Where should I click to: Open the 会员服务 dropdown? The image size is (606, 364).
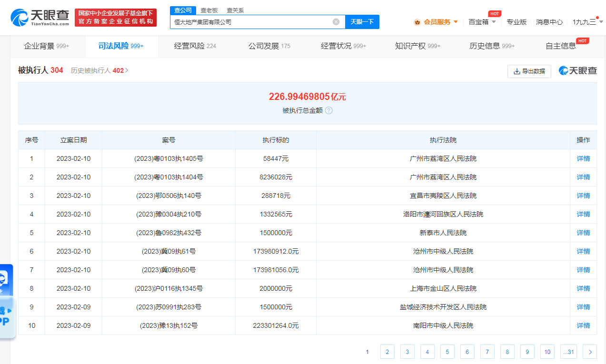[436, 22]
